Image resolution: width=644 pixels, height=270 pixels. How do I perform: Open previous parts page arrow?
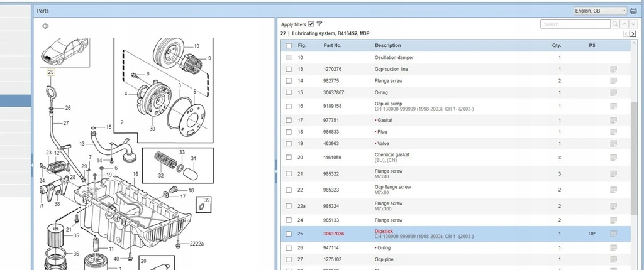[x=626, y=34]
